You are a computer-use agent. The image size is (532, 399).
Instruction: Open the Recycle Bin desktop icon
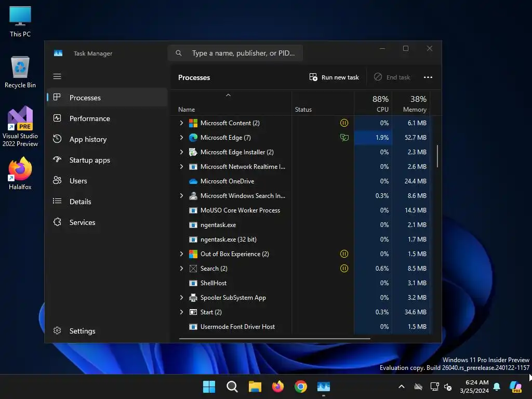click(x=20, y=72)
